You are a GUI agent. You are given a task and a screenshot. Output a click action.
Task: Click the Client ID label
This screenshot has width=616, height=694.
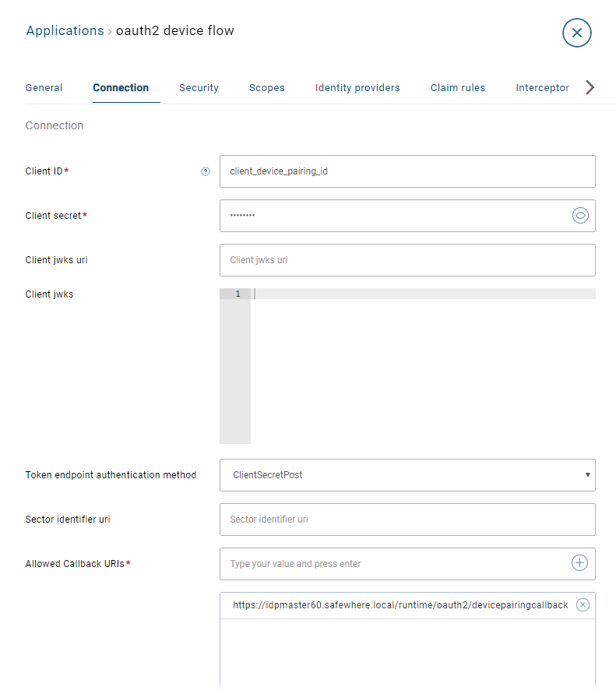[x=44, y=171]
